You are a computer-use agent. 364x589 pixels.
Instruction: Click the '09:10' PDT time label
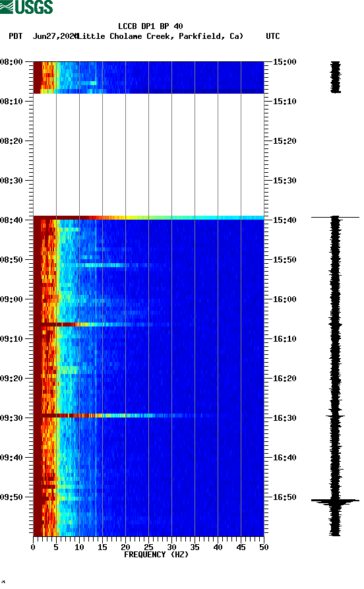12,339
